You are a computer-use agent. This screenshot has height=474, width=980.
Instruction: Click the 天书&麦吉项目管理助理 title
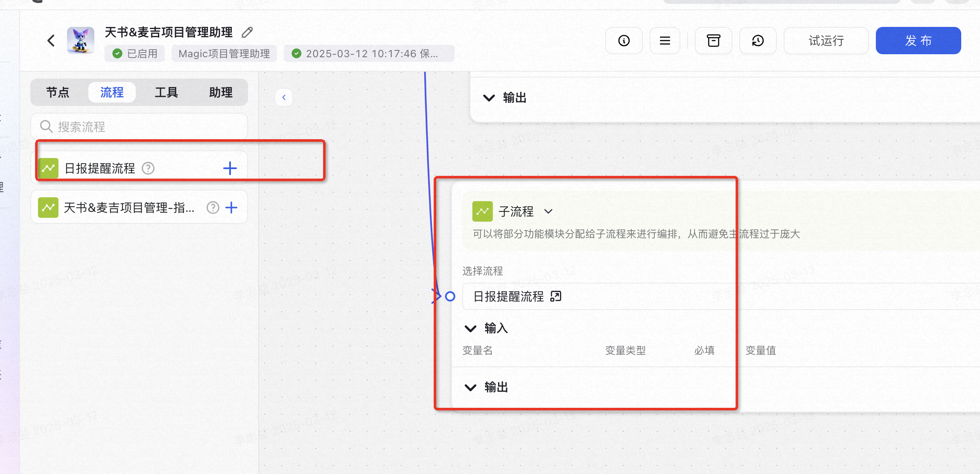click(169, 32)
